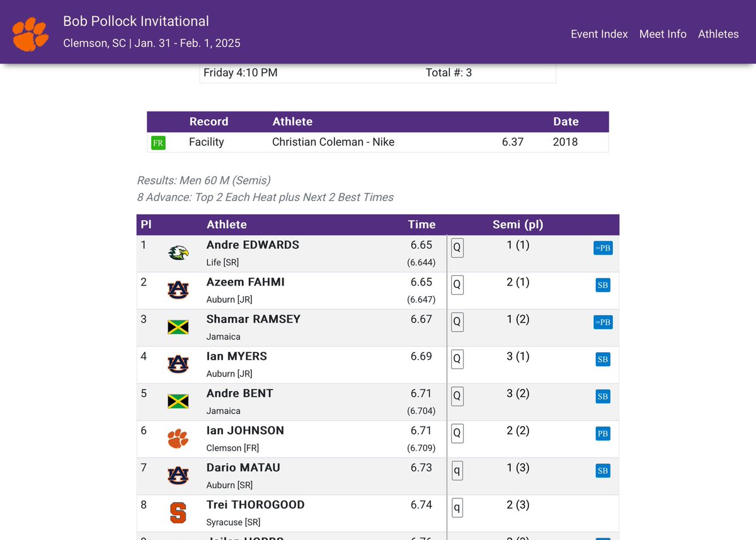
Task: Click the Results: Men 60 M (Semis) heading
Action: pyautogui.click(x=203, y=181)
